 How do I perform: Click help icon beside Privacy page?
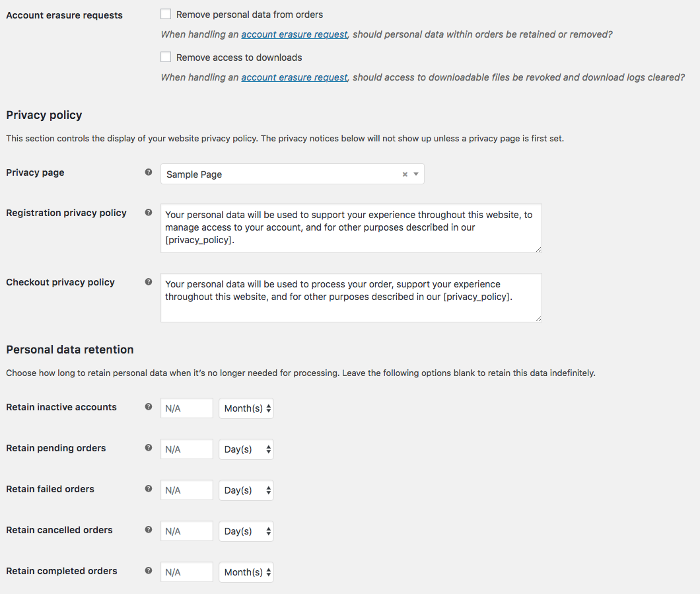(149, 172)
